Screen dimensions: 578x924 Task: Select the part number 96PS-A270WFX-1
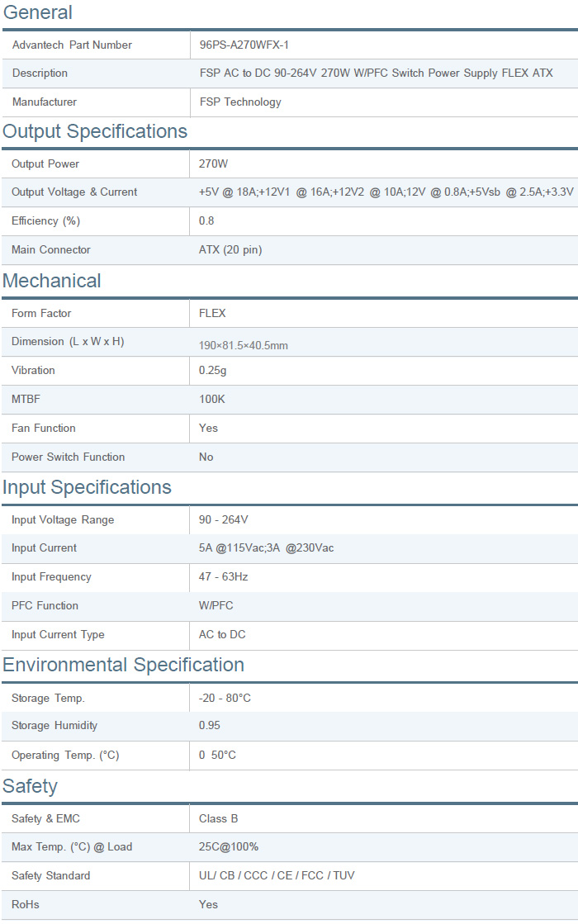coord(244,45)
